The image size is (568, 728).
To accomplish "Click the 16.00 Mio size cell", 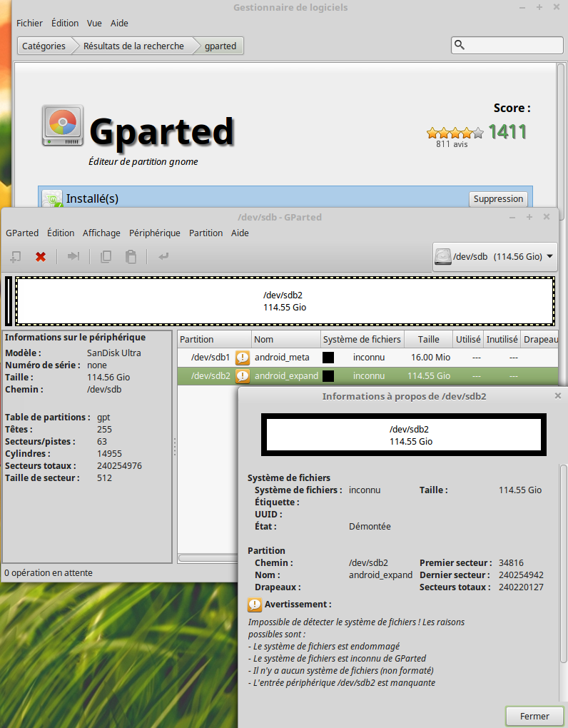I will pyautogui.click(x=431, y=358).
